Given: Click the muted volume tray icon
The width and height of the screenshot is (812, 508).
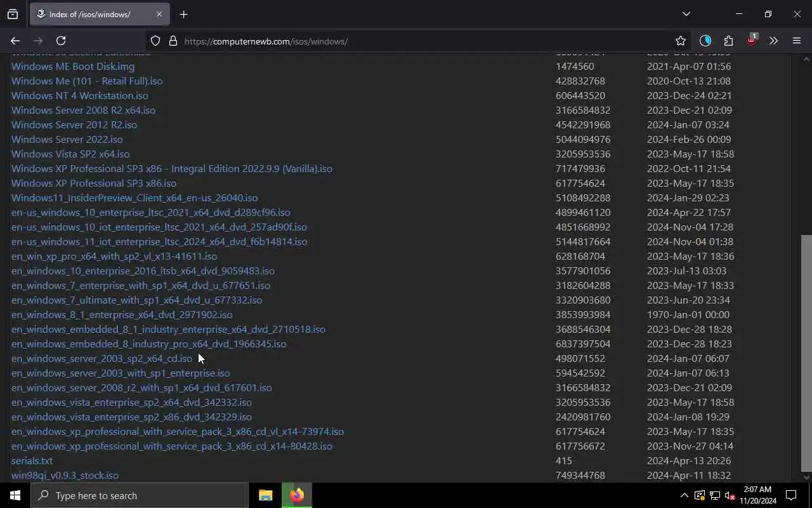Looking at the screenshot, I should click(730, 495).
